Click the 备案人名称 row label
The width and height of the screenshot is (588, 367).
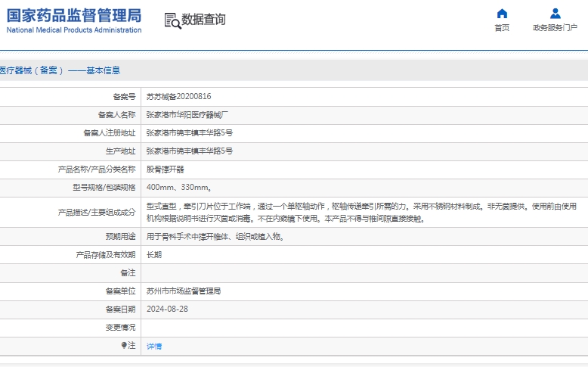tap(116, 115)
